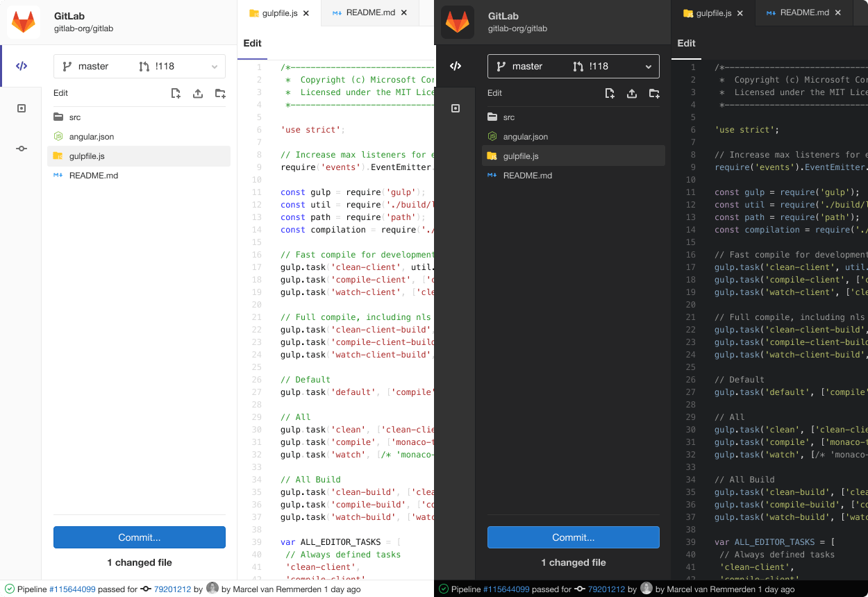Open the Review panel from the left sidebar
Viewport: 868px width, 597px height.
[22, 108]
